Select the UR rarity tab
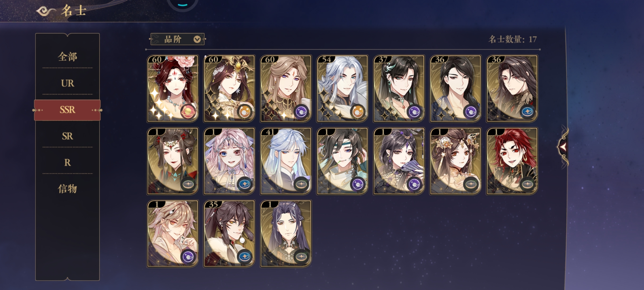 (67, 83)
